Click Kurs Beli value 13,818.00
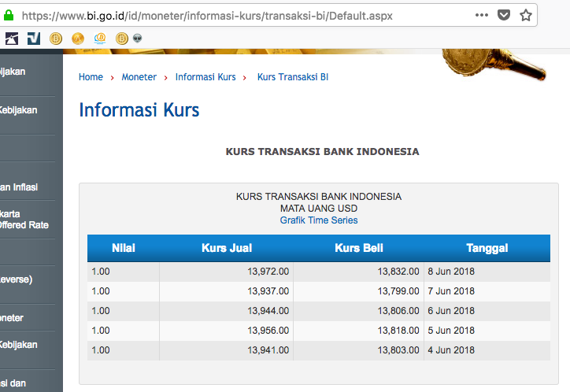 (x=398, y=331)
